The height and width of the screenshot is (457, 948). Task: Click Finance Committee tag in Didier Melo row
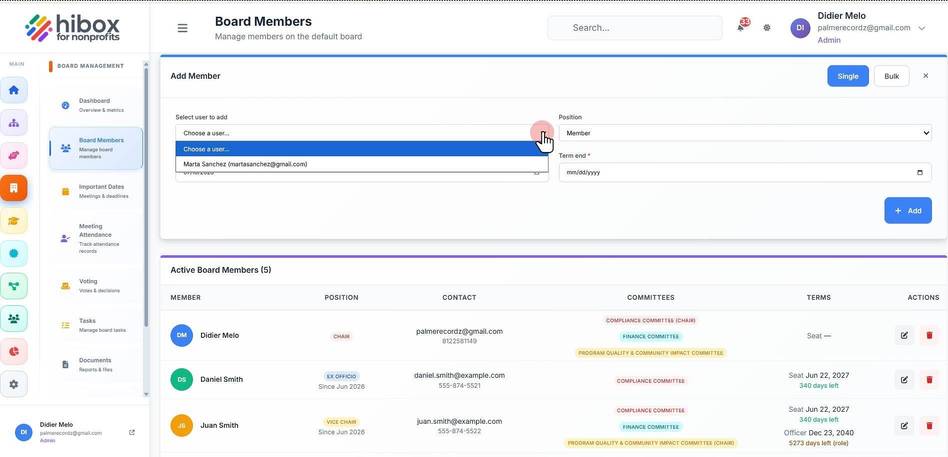651,336
